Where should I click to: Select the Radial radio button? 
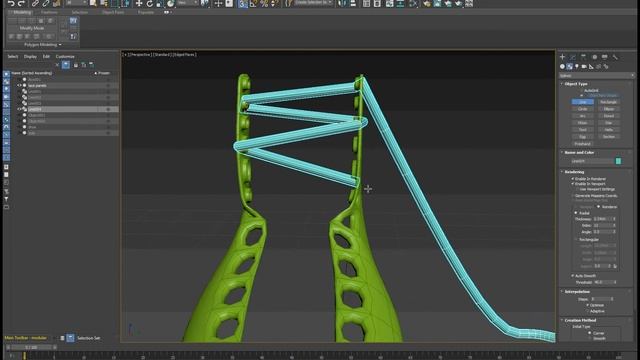pos(576,213)
